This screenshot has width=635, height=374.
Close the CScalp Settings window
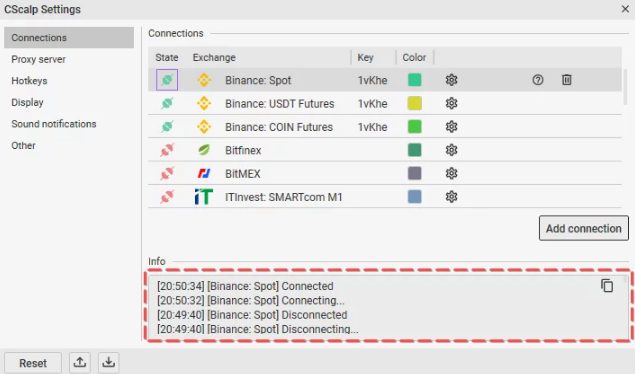[x=625, y=9]
